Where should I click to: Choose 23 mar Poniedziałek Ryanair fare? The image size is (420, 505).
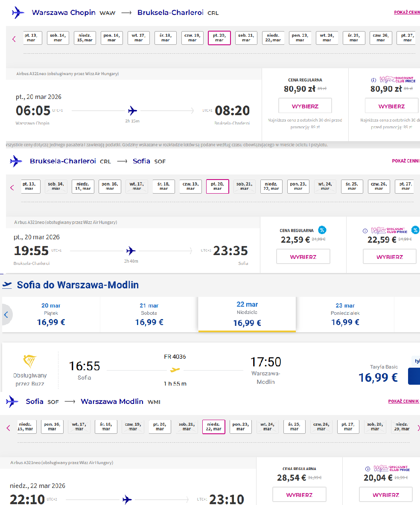345,314
